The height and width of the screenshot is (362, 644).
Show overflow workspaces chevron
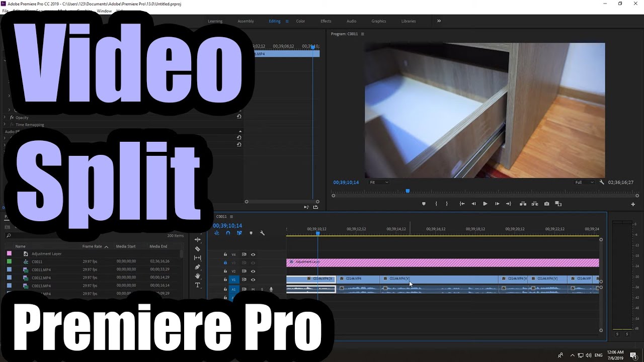[x=439, y=21]
